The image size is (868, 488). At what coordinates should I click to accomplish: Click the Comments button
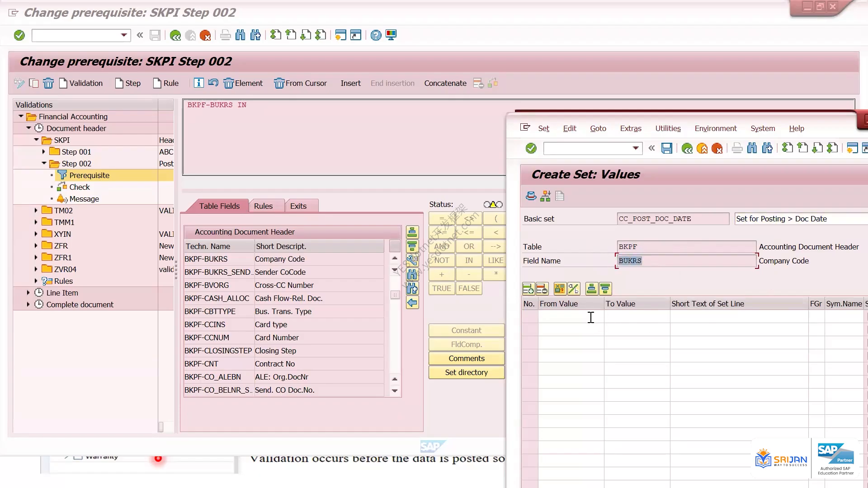coord(467,358)
